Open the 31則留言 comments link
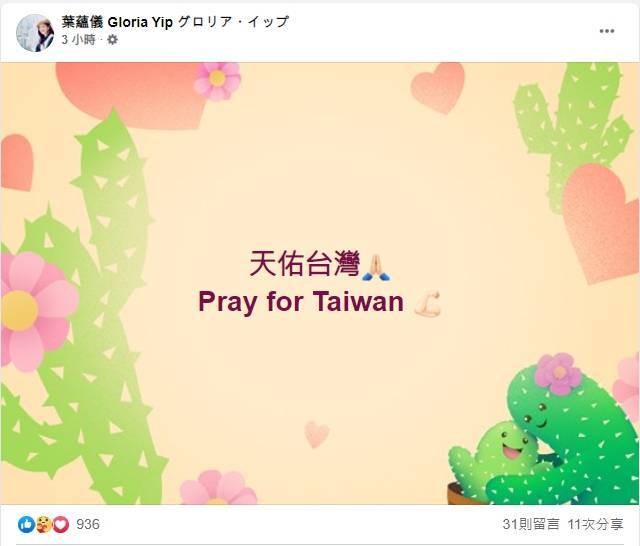Image resolution: width=640 pixels, height=546 pixels. click(531, 524)
